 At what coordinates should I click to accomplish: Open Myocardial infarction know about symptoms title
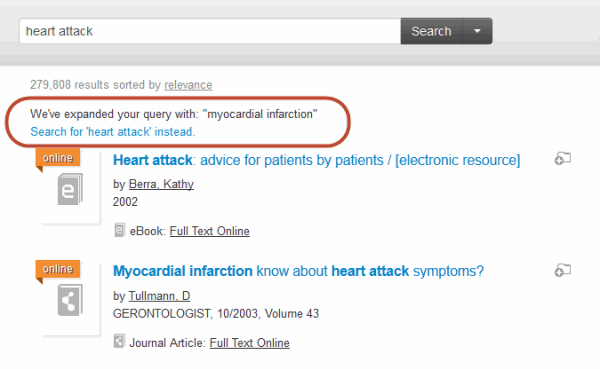[298, 271]
